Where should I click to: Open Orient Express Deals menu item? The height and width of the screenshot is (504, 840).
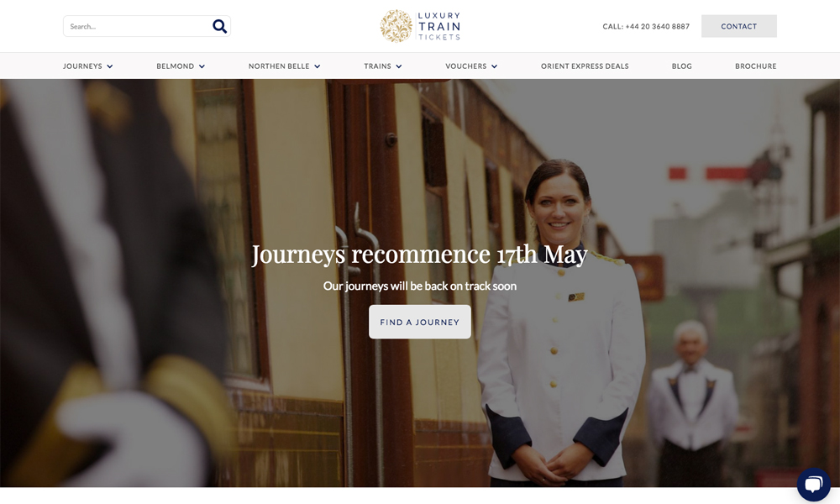[585, 66]
